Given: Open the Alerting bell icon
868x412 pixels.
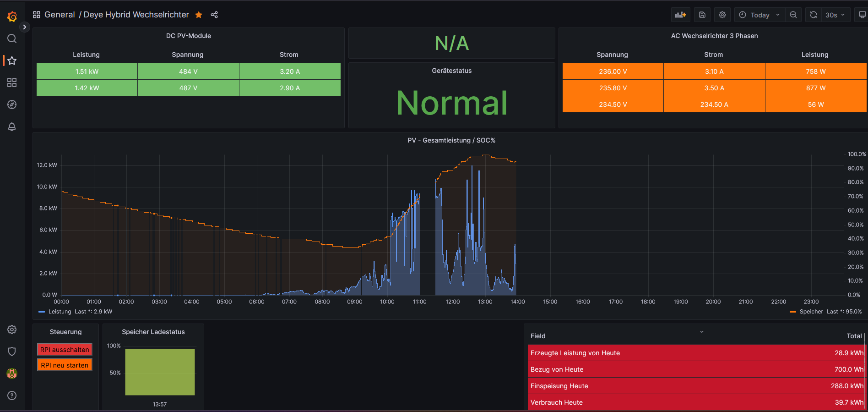Looking at the screenshot, I should [12, 126].
